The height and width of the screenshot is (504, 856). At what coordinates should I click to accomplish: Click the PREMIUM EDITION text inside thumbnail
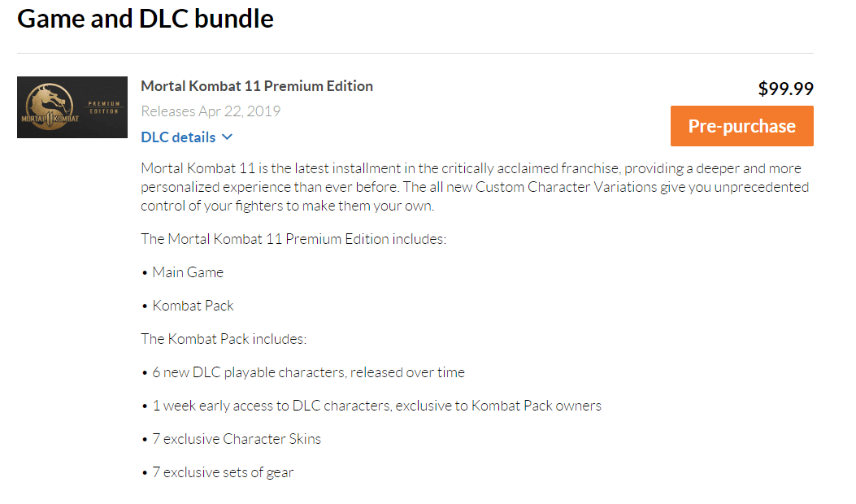104,107
